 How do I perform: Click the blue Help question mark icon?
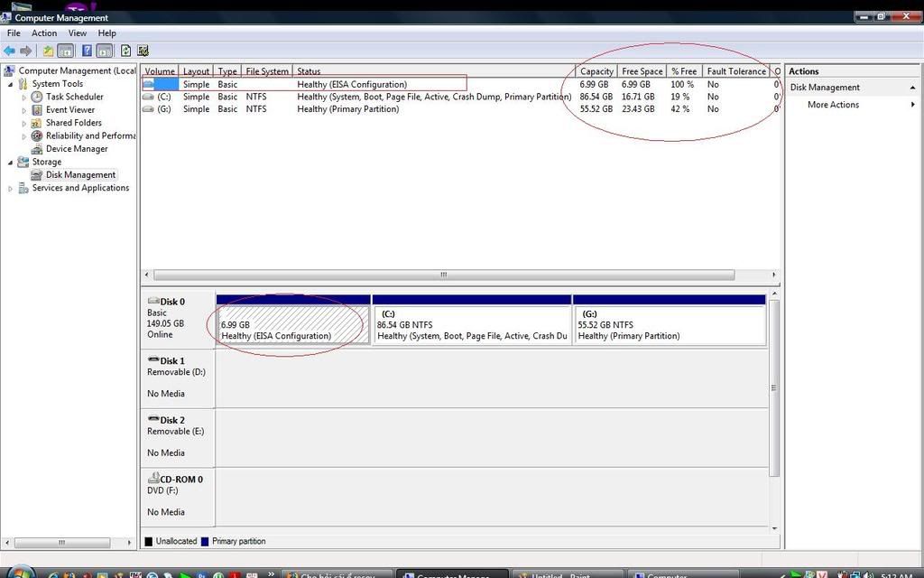tap(88, 51)
